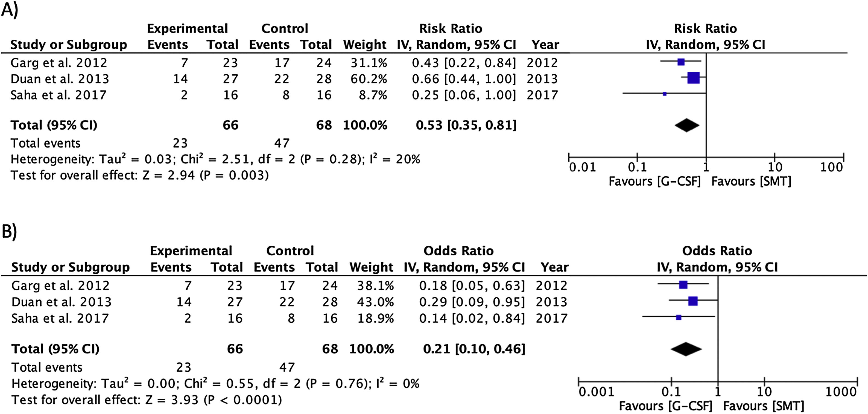The width and height of the screenshot is (868, 414).
Task: Click the 1000 tick label on Odds Ratio axis
Action: point(841,392)
